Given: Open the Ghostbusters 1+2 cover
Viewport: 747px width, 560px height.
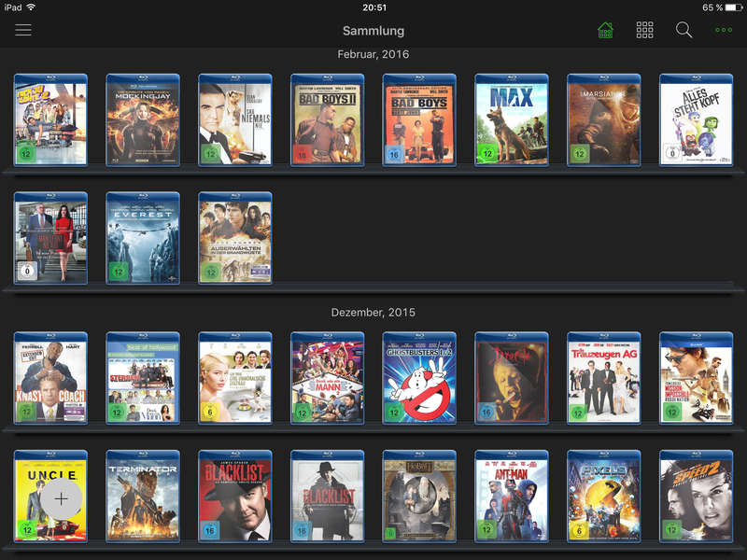Looking at the screenshot, I should 419,378.
